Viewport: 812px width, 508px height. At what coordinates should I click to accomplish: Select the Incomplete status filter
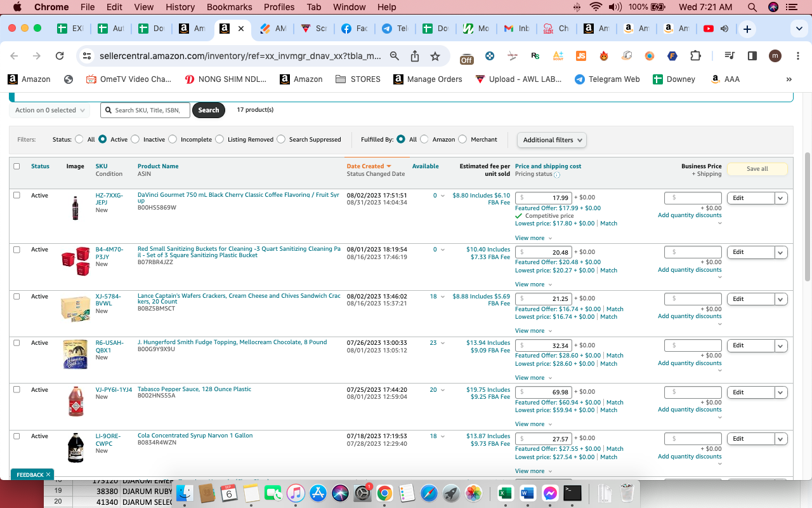click(173, 139)
